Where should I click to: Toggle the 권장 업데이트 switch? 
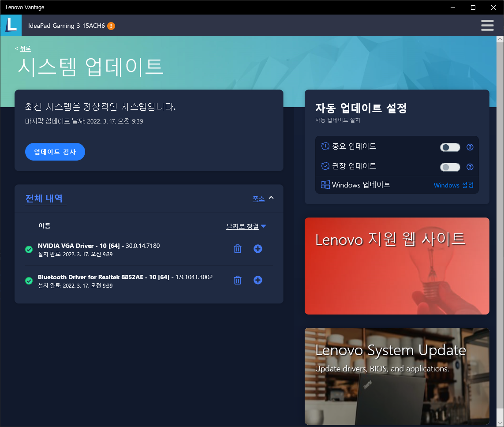[x=450, y=167]
